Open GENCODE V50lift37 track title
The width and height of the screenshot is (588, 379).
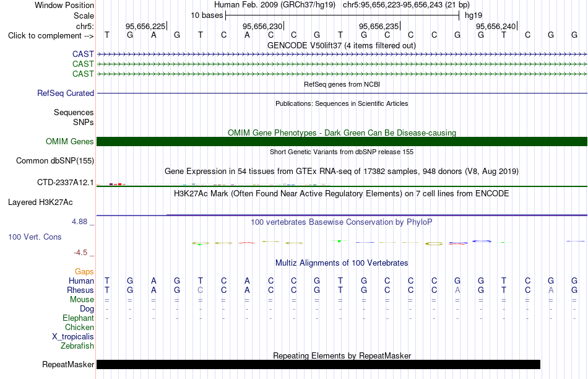click(342, 45)
